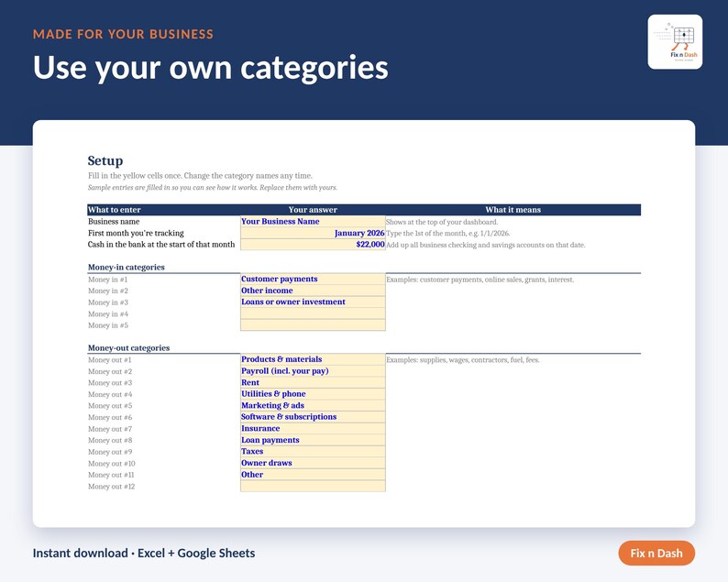The height and width of the screenshot is (582, 728).
Task: Click 'First month you're tracking' label
Action: 136,233
